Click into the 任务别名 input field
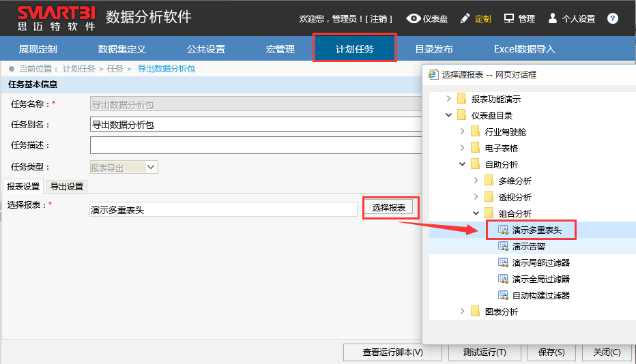 (x=256, y=124)
